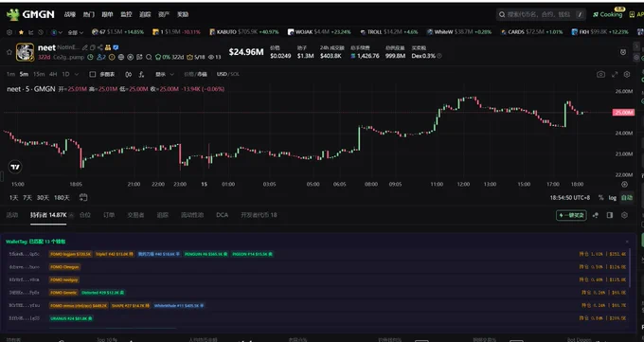The image size is (644, 342).
Task: Copy the neet token address
Action: 93,47
